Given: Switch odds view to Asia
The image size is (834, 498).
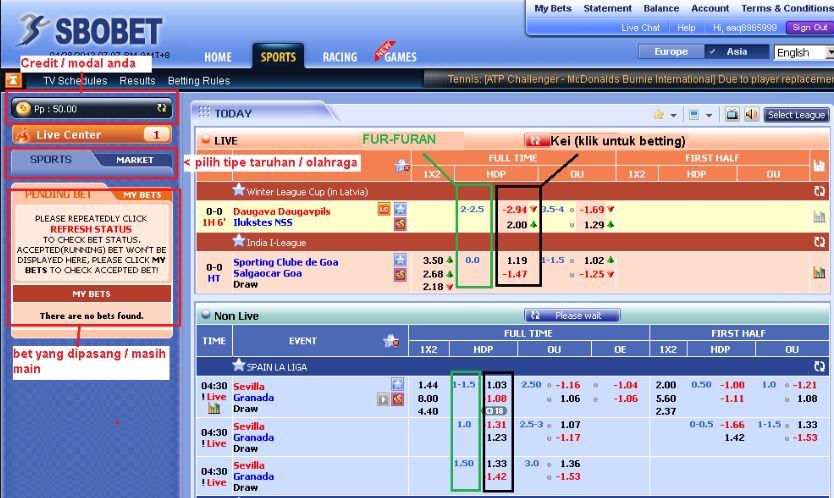Looking at the screenshot, I should pyautogui.click(x=737, y=52).
